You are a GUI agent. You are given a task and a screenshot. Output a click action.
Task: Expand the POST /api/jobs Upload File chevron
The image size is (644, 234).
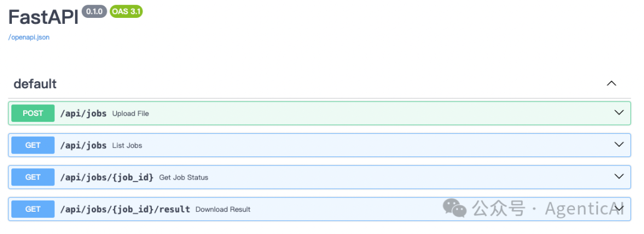618,112
